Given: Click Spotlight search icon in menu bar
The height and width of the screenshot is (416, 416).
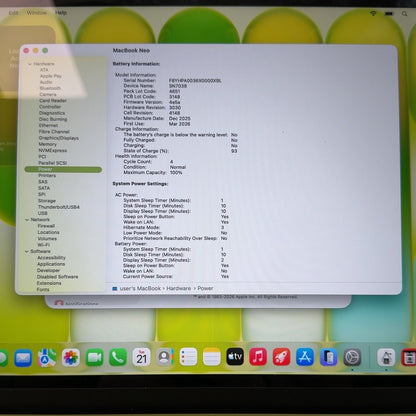Looking at the screenshot, I should (x=404, y=14).
